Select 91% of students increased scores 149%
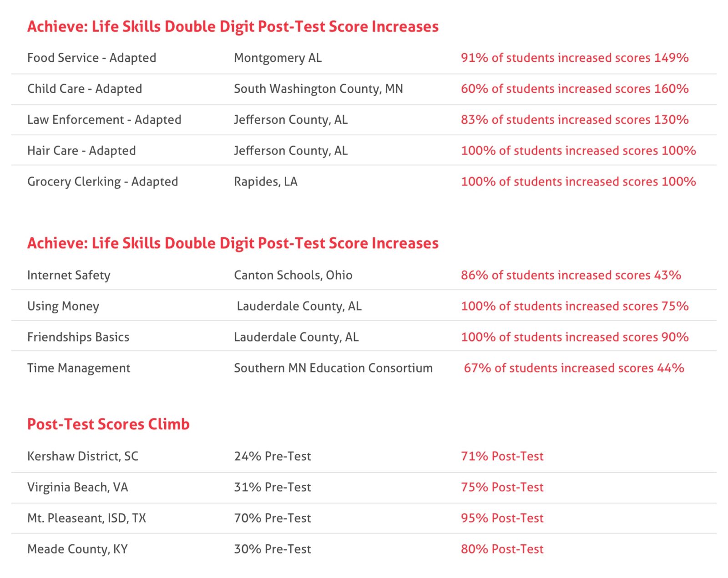This screenshot has height=578, width=728. point(575,58)
